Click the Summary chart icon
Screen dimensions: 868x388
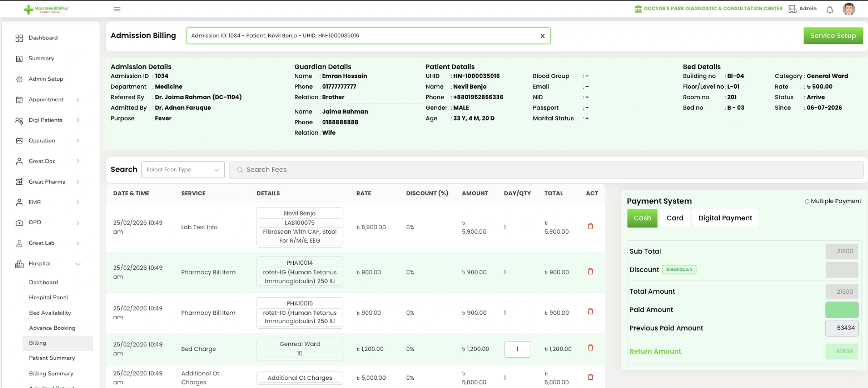[x=19, y=59]
